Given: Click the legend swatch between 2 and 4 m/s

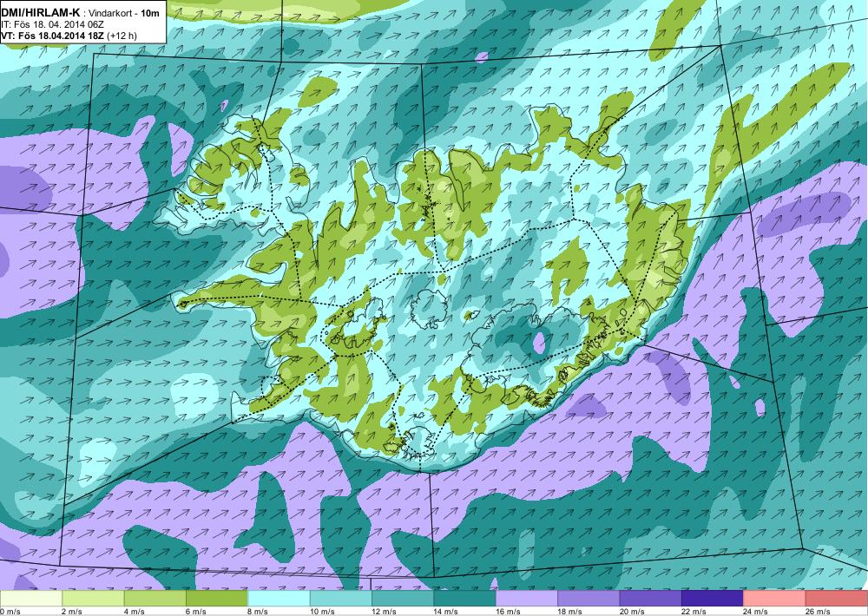Looking at the screenshot, I should coord(93,598).
